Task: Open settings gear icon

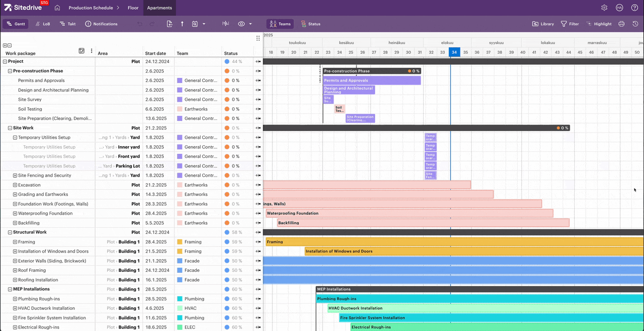Action: pyautogui.click(x=604, y=8)
